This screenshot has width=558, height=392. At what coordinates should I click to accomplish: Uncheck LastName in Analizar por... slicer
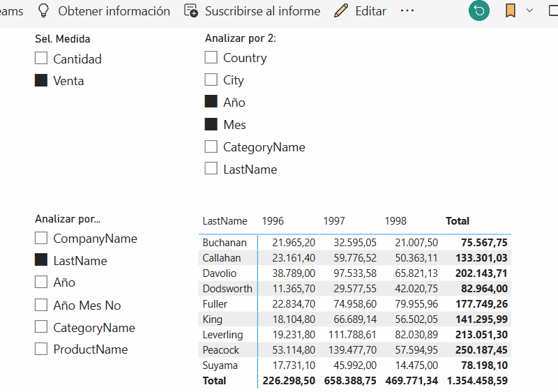tap(41, 260)
